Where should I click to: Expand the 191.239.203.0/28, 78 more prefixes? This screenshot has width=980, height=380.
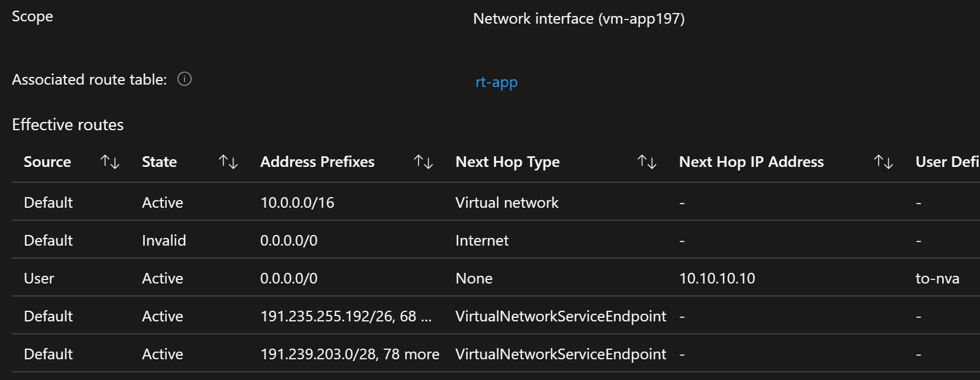(x=350, y=354)
